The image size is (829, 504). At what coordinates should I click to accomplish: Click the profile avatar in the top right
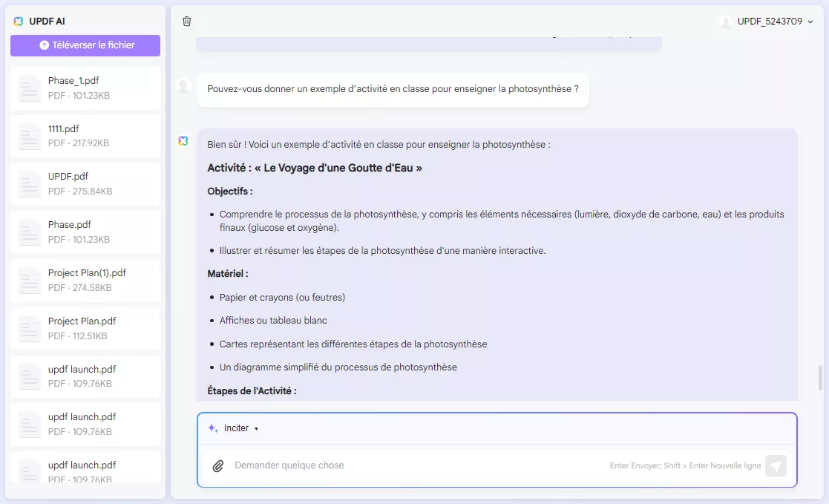point(726,22)
